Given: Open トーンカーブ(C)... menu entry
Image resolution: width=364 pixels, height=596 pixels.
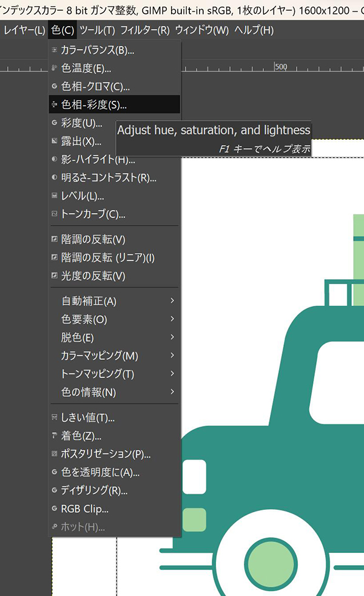Looking at the screenshot, I should coord(115,214).
